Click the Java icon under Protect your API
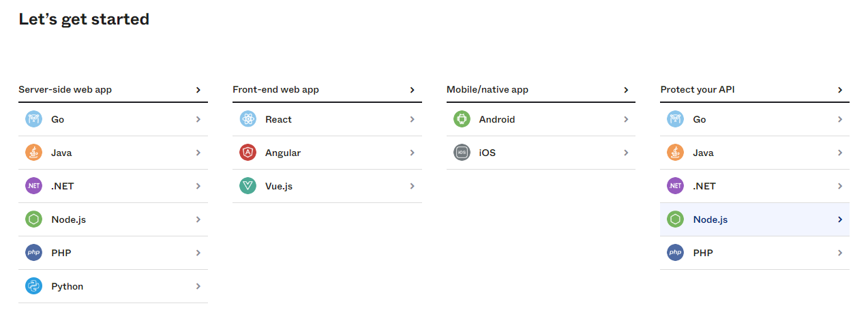The width and height of the screenshot is (868, 325). (x=675, y=153)
